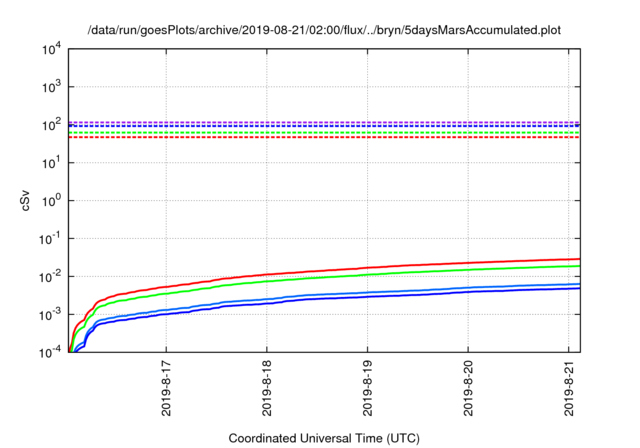Click the 2019-8-18 date tick label

pyautogui.click(x=267, y=388)
